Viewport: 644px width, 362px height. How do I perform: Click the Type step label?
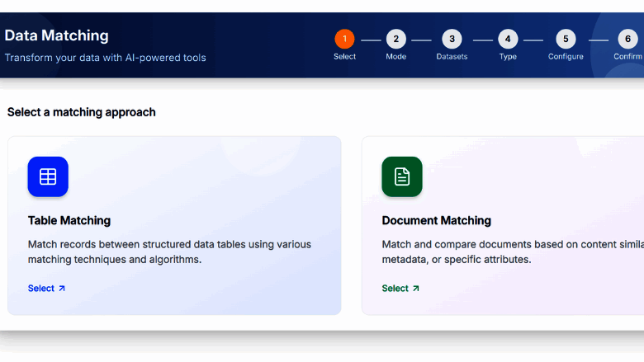click(x=508, y=57)
